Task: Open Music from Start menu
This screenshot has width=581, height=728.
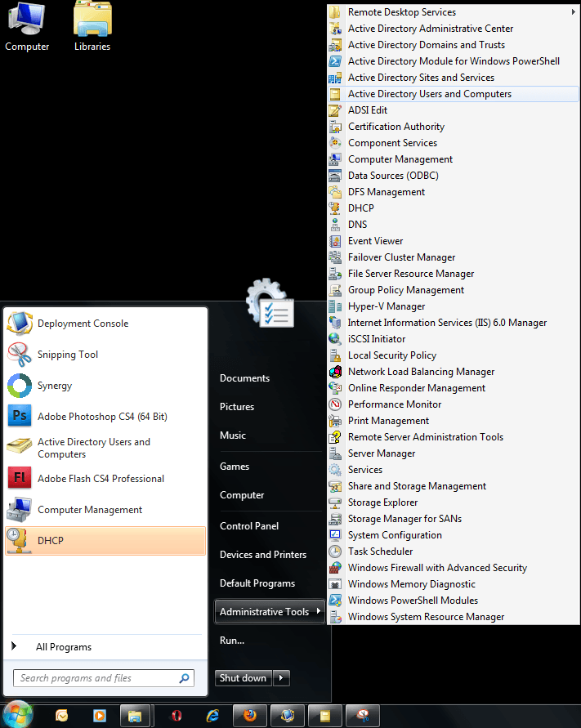Action: pyautogui.click(x=233, y=435)
